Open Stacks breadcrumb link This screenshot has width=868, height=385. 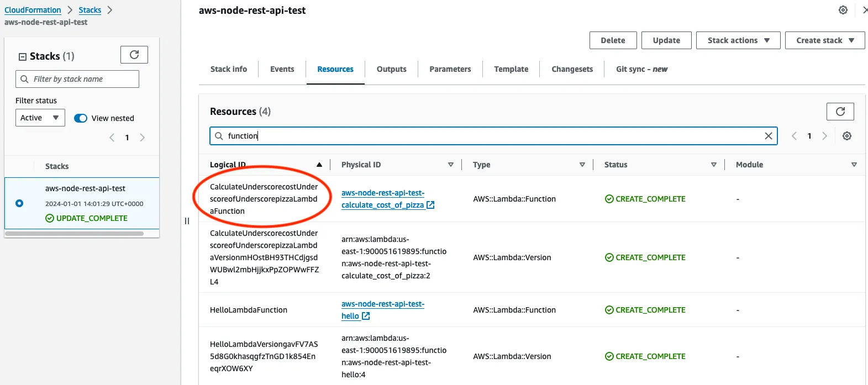point(90,10)
